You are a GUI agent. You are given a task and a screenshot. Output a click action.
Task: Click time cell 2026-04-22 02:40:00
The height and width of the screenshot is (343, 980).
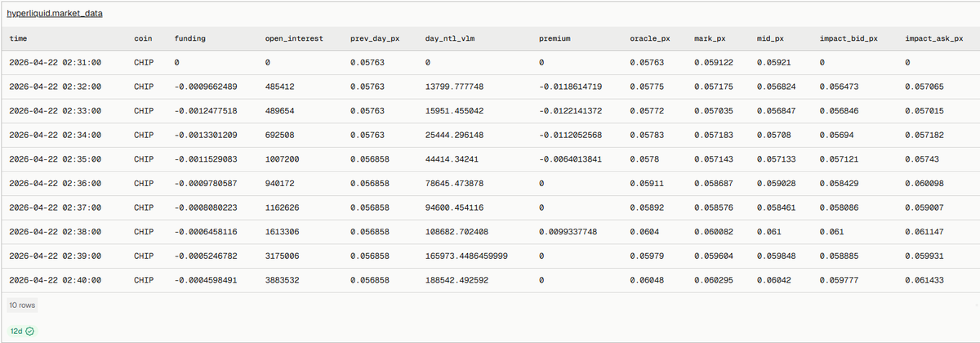pos(55,280)
